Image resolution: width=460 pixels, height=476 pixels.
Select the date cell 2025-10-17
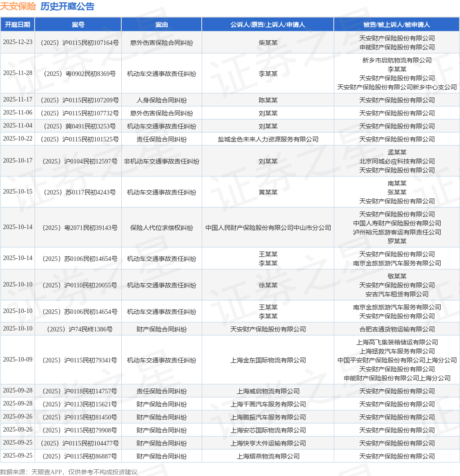(x=18, y=160)
